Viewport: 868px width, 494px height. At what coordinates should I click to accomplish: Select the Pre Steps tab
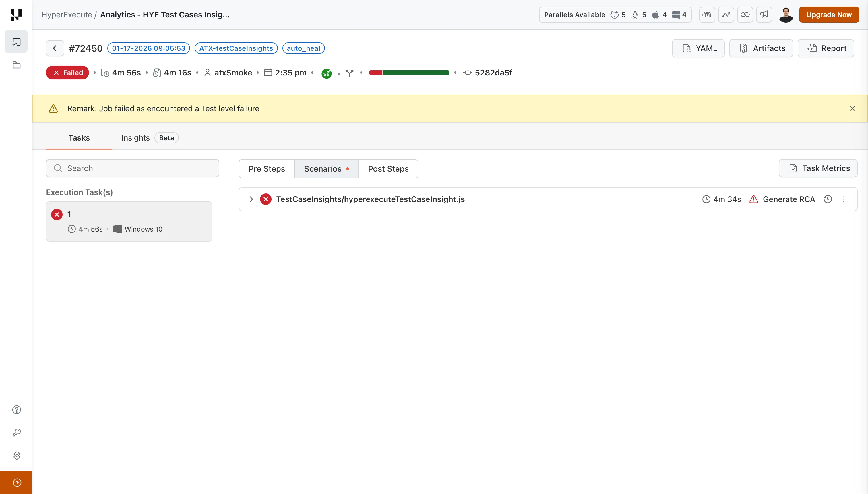[266, 169]
